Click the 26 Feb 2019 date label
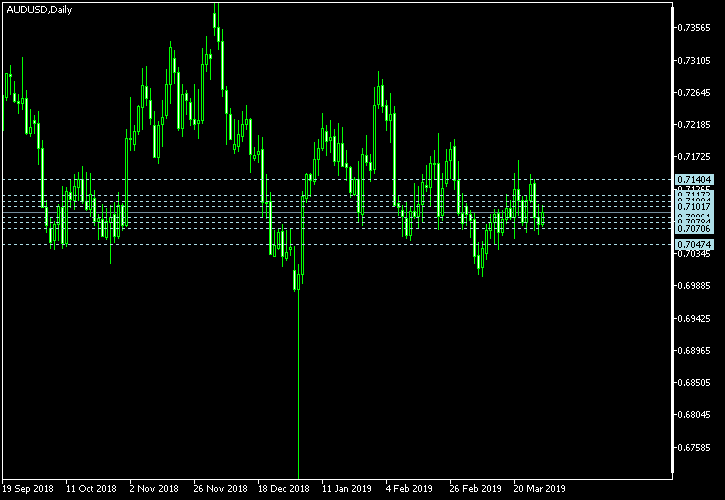Image resolution: width=725 pixels, height=500 pixels. click(x=475, y=489)
